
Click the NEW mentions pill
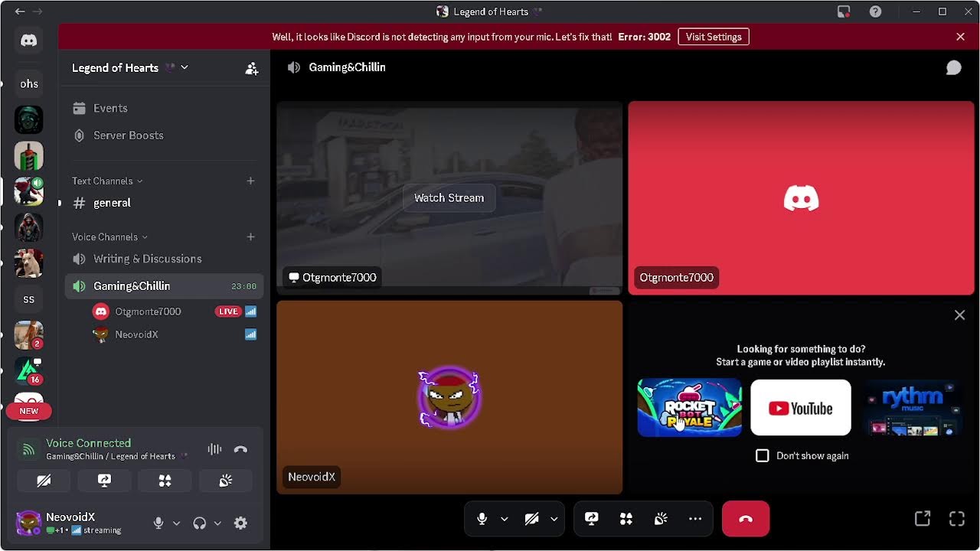pyautogui.click(x=29, y=411)
